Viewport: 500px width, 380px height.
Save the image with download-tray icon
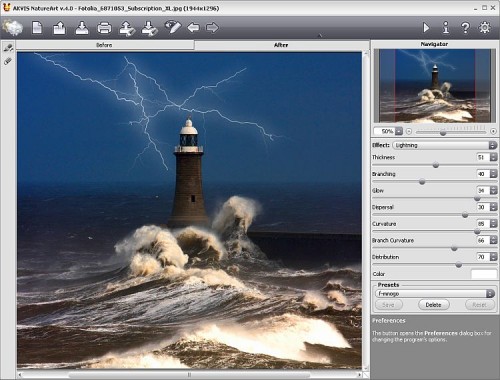tap(82, 28)
